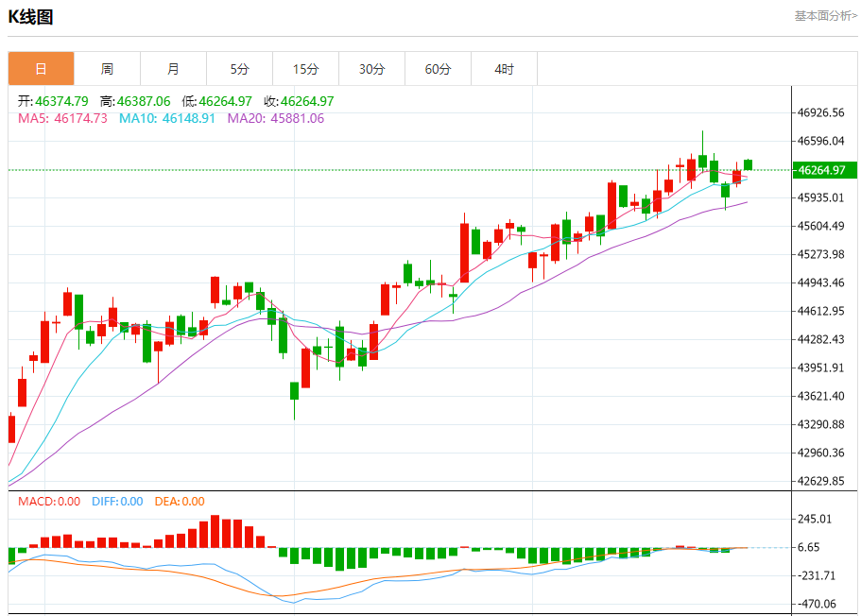Click the MACD value label
Screen dimensions: 861x616
49,502
